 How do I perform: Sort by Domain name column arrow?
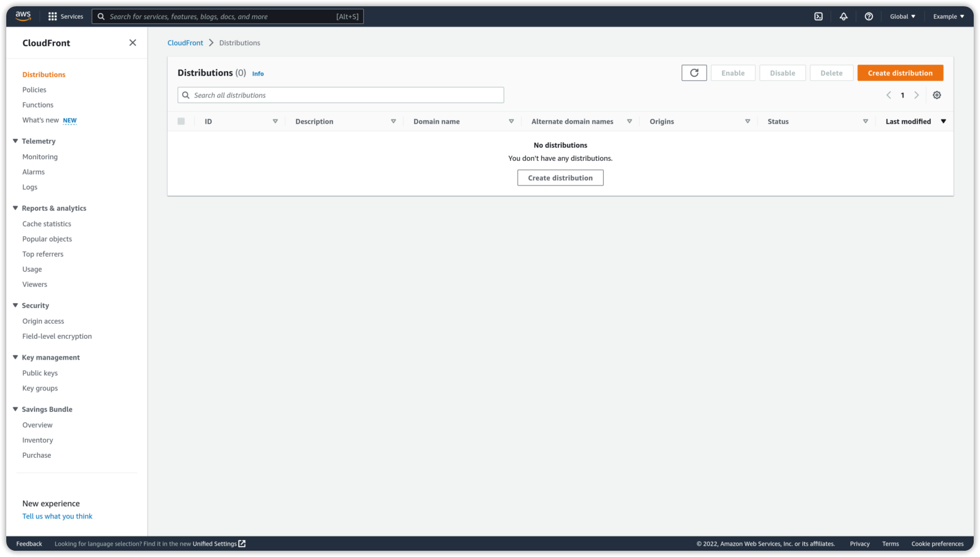pyautogui.click(x=511, y=121)
